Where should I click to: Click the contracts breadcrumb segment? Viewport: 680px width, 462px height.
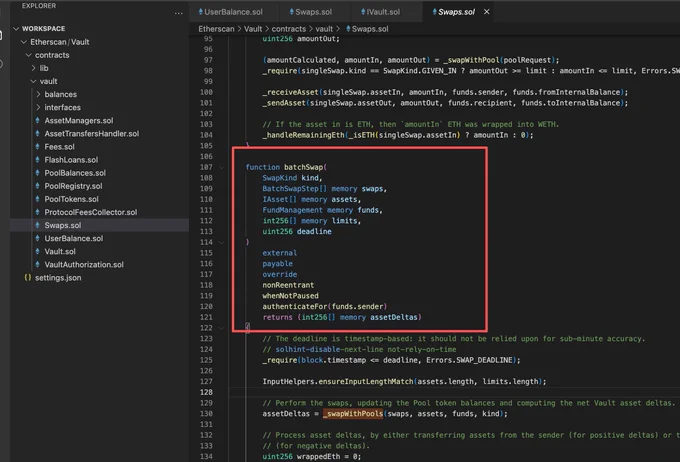tap(288, 29)
